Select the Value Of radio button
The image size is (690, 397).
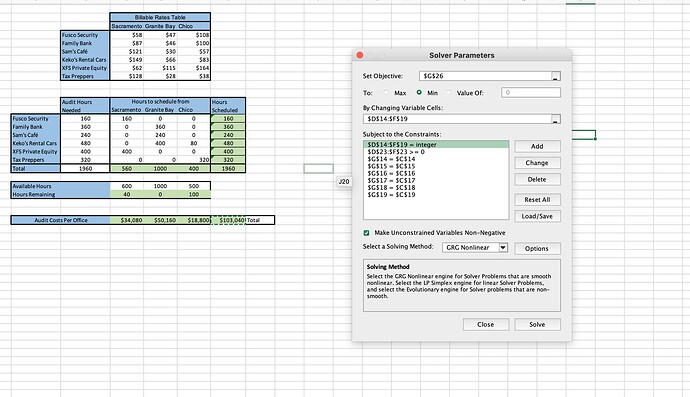(x=449, y=92)
